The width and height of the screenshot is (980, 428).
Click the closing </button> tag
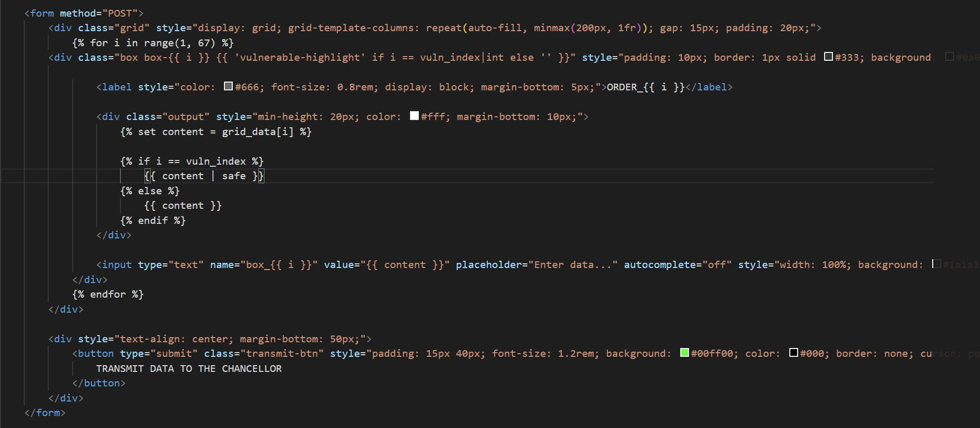pyautogui.click(x=99, y=383)
